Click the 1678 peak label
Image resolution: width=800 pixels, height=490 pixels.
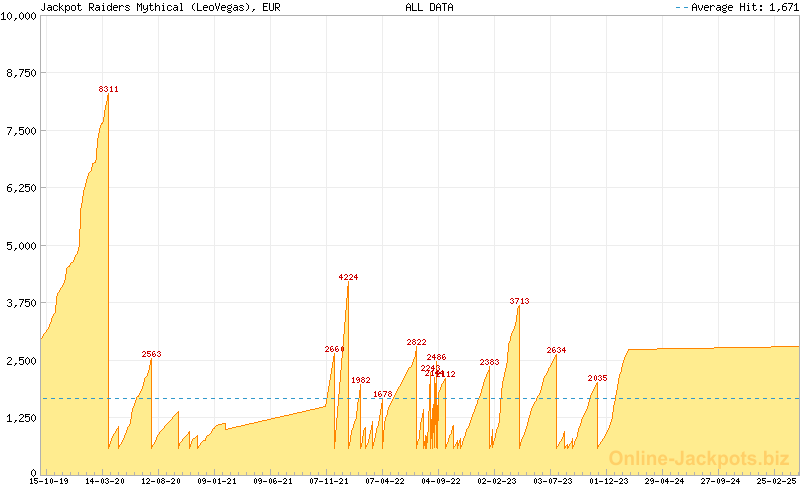(x=382, y=394)
